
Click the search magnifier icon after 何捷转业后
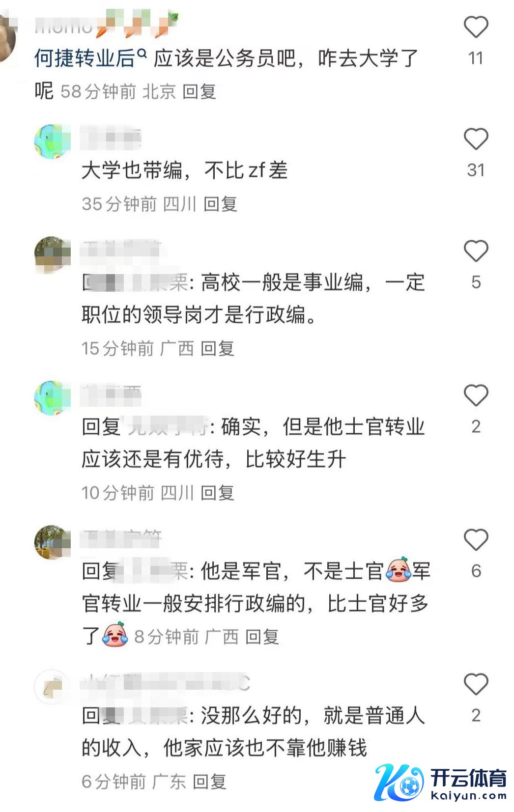142,54
